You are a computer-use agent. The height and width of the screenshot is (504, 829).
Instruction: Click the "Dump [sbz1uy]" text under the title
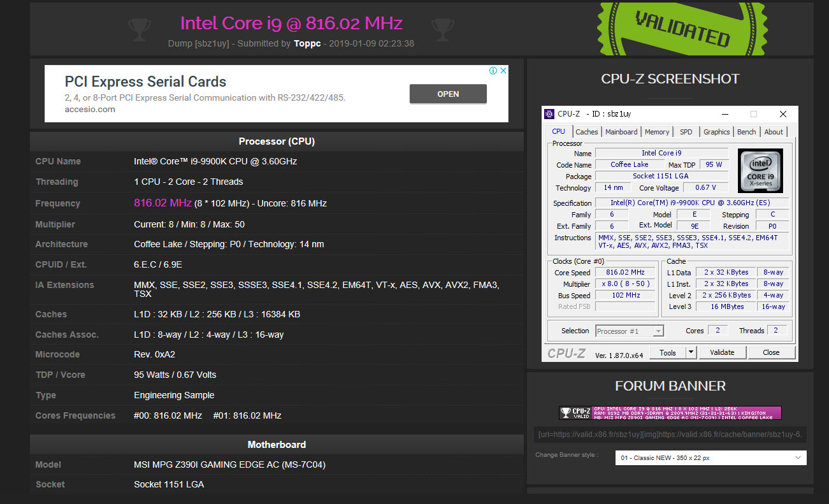(x=198, y=43)
